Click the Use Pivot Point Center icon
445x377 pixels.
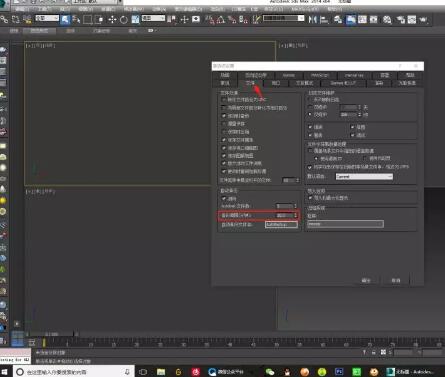point(172,20)
